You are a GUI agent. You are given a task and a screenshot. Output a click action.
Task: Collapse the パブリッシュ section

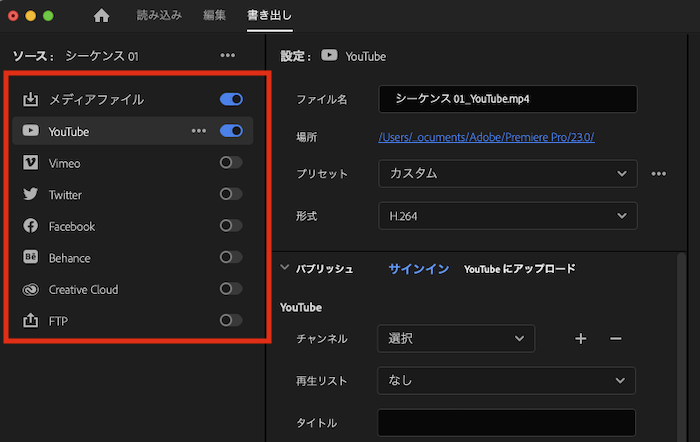pos(284,267)
